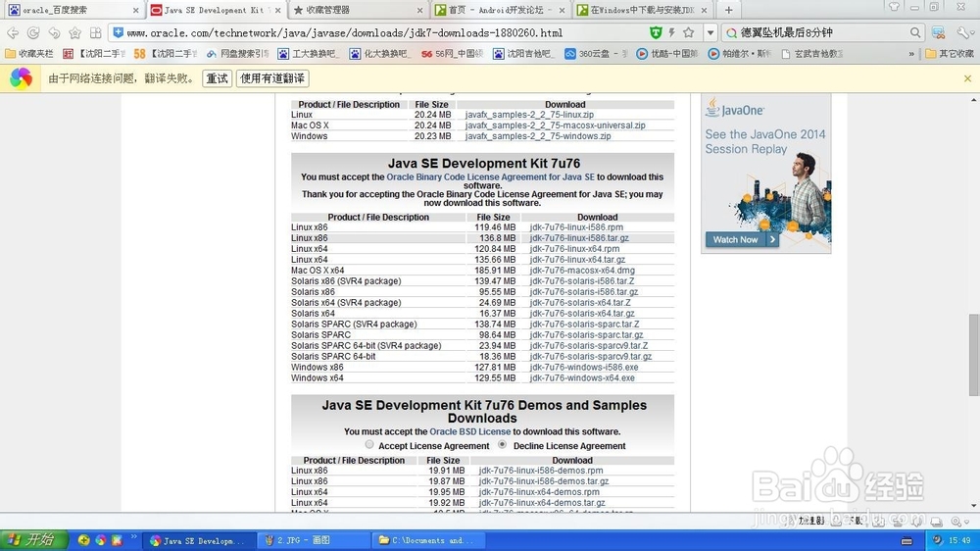The width and height of the screenshot is (980, 551).
Task: Switch to C:\Documents and... taskbar window
Action: click(x=427, y=540)
